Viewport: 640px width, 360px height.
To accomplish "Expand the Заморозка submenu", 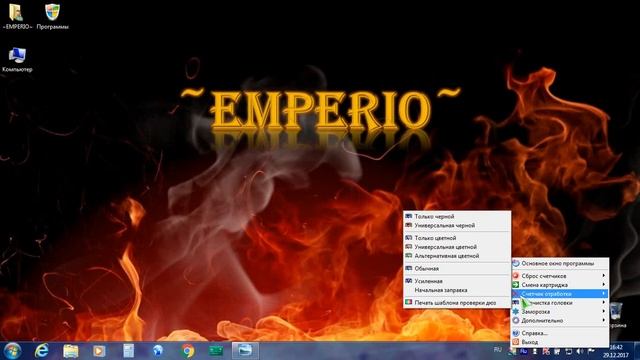I will point(560,311).
